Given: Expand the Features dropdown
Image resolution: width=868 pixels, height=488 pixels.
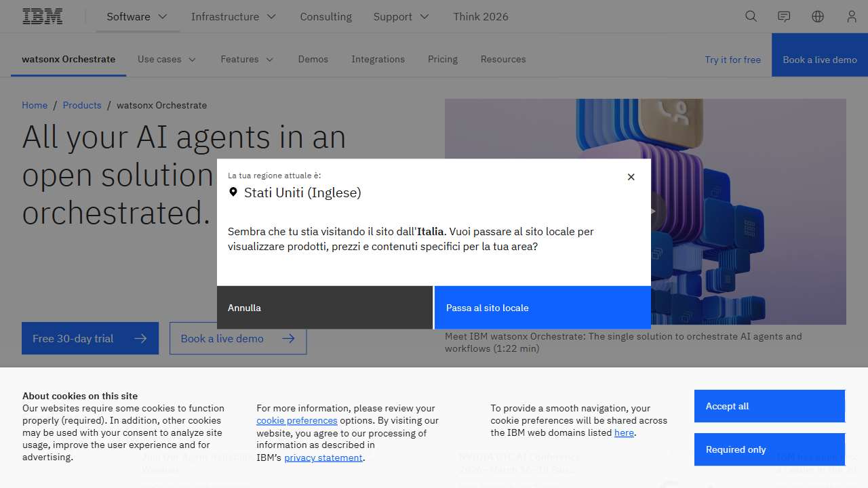Looking at the screenshot, I should pyautogui.click(x=247, y=60).
